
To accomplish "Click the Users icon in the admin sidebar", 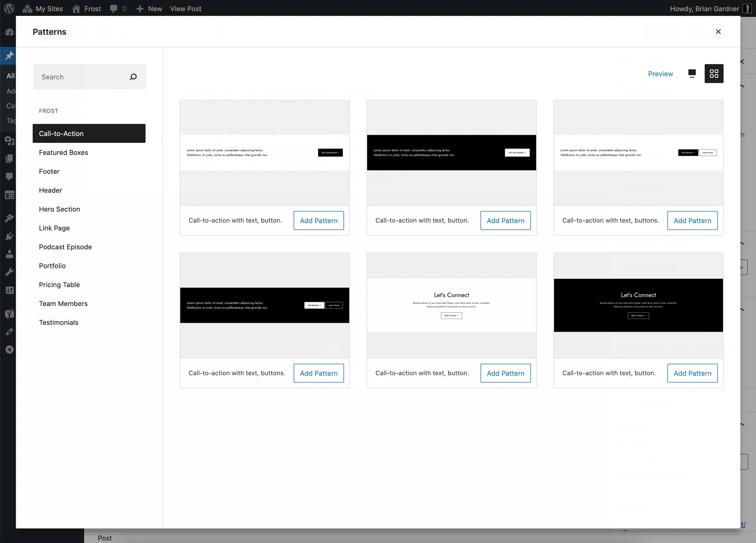I will pyautogui.click(x=9, y=254).
